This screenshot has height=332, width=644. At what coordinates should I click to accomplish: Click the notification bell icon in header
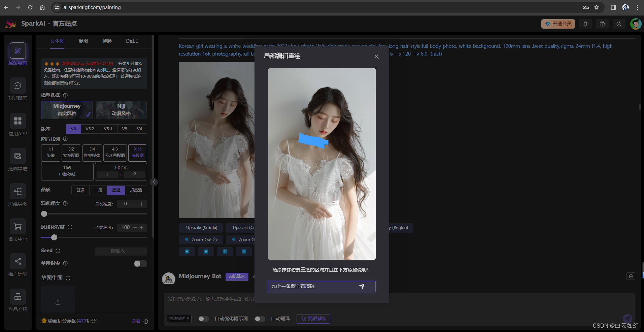click(585, 24)
